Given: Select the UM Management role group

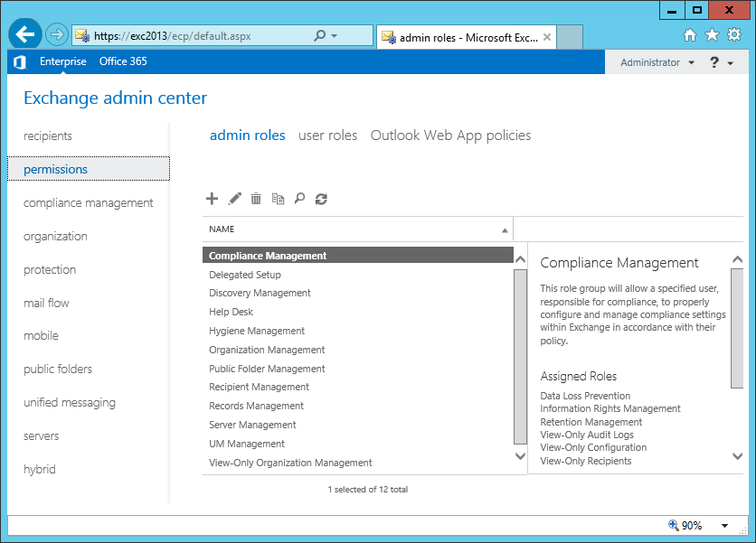Looking at the screenshot, I should pos(358,444).
